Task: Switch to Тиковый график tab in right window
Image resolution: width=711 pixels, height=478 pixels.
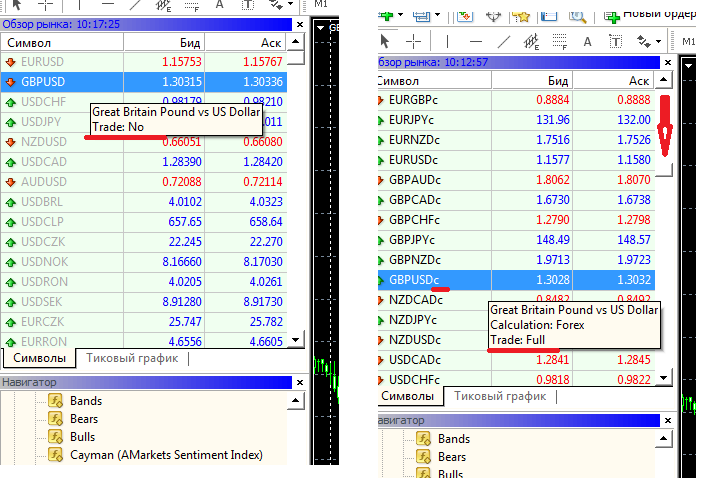Action: 500,396
